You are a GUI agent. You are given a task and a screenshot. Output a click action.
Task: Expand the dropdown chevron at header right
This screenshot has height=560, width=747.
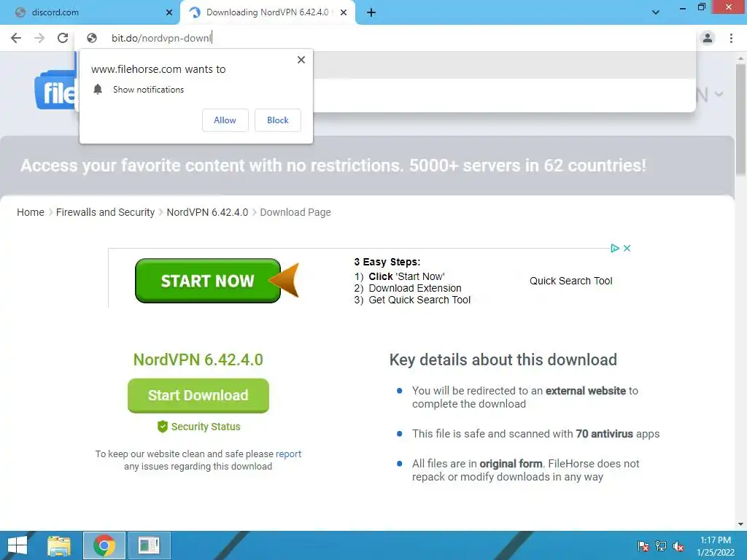coord(719,94)
